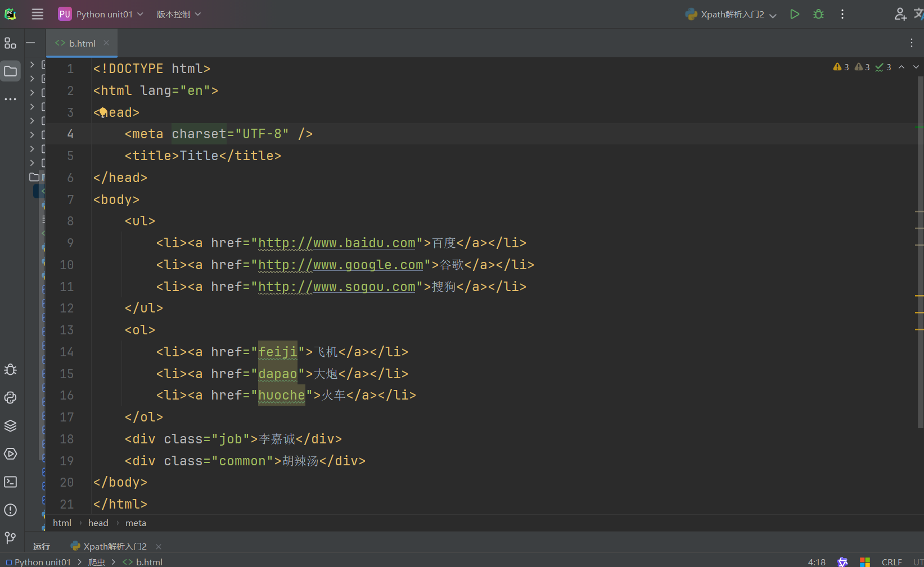
Task: Click the 4:18 caret position indicator
Action: [817, 562]
